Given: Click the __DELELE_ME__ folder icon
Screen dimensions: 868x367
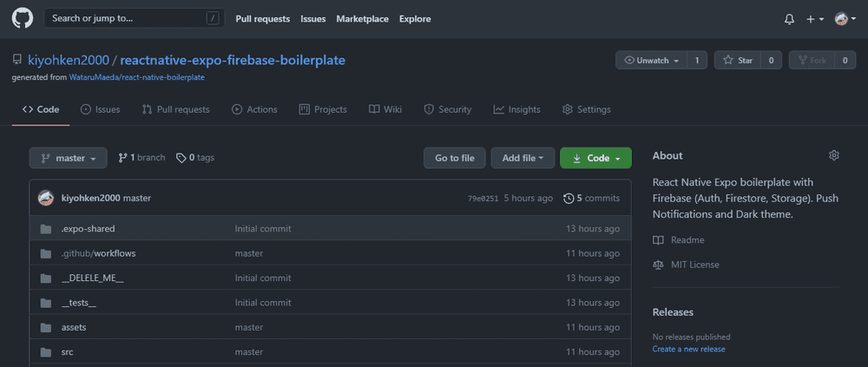Looking at the screenshot, I should pos(46,279).
